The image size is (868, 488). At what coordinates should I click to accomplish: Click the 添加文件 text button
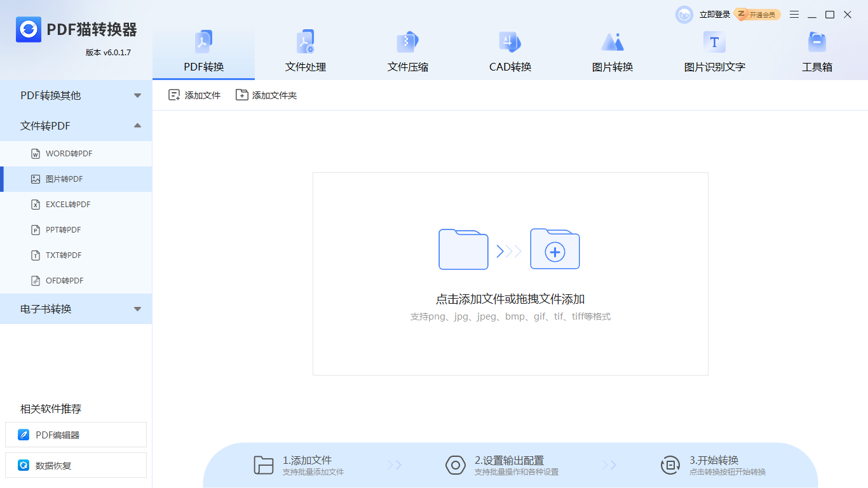pos(203,95)
